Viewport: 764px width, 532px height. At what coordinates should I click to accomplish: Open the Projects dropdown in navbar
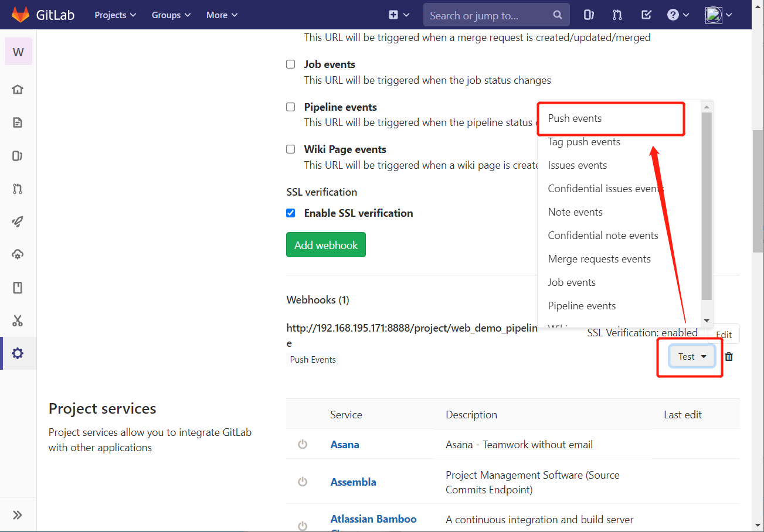tap(116, 15)
